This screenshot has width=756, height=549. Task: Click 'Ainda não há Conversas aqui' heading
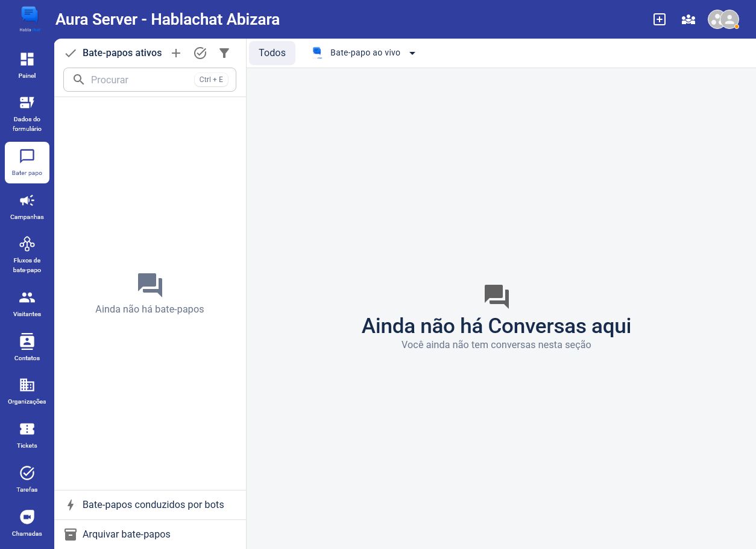[x=496, y=326]
